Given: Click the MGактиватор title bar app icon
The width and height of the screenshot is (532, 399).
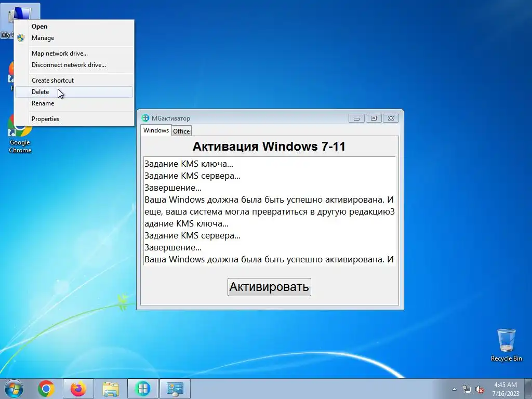Looking at the screenshot, I should pos(145,118).
